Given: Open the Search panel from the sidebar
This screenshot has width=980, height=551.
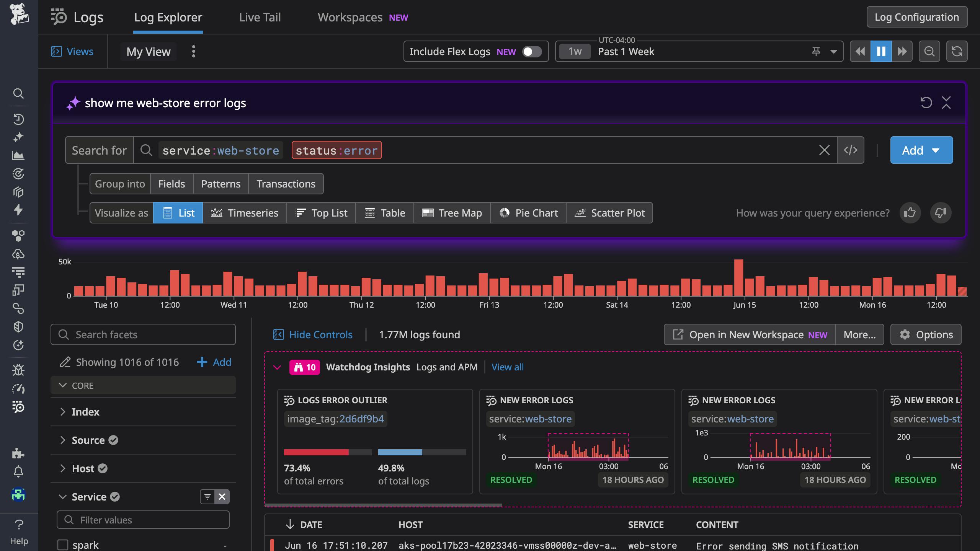Looking at the screenshot, I should [18, 94].
